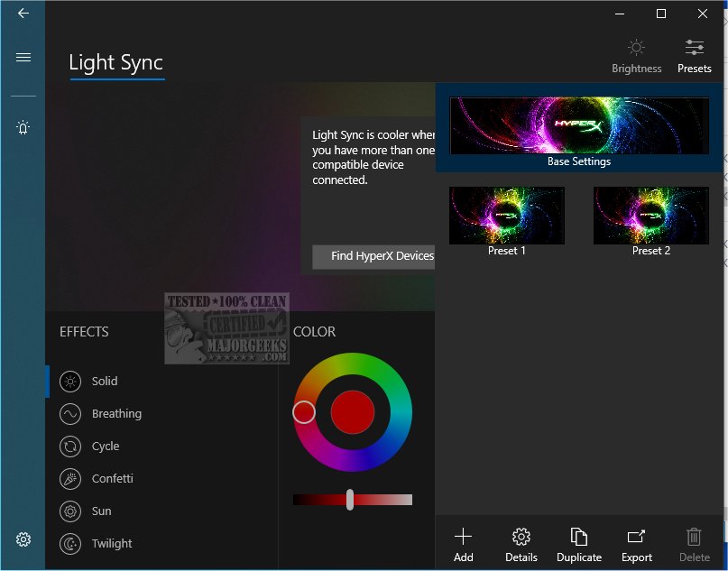Viewport: 728px width, 571px height.
Task: Open preset Details
Action: (x=521, y=545)
